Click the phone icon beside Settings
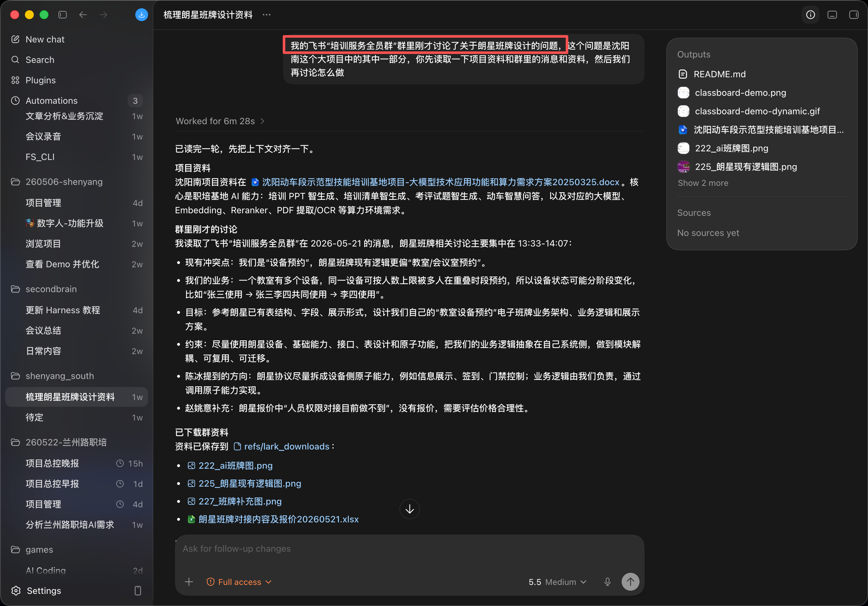This screenshot has height=606, width=868. [x=138, y=591]
